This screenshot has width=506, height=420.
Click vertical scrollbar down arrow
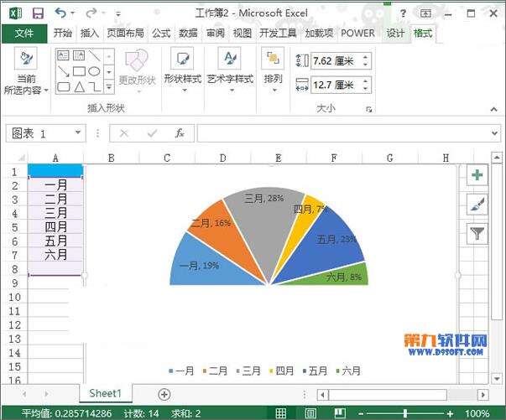pos(496,378)
